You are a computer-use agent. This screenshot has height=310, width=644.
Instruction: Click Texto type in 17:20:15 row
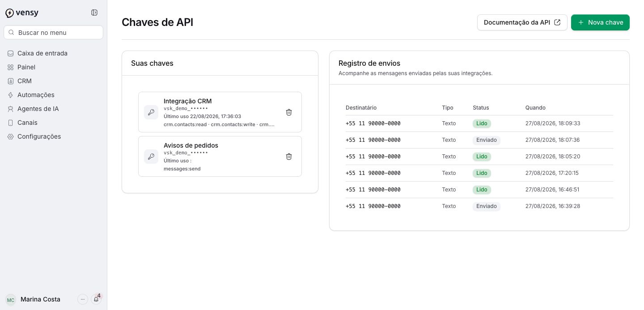point(449,173)
